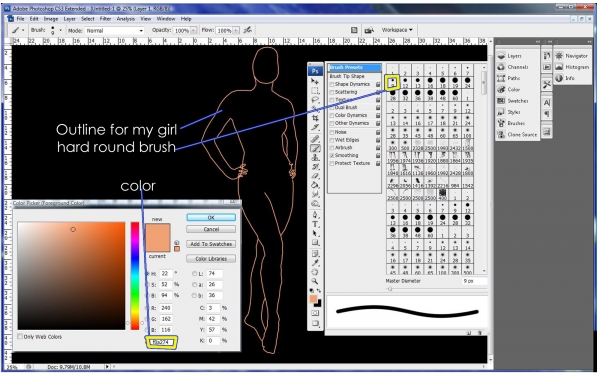The height and width of the screenshot is (377, 600).
Task: Open the Styles panel icon
Action: coord(501,112)
